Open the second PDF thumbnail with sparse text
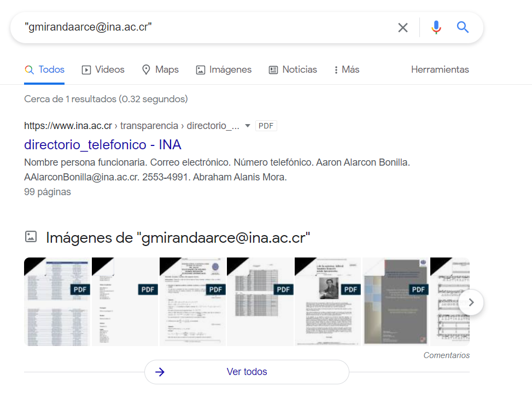This screenshot has width=532, height=398. pyautogui.click(x=125, y=302)
